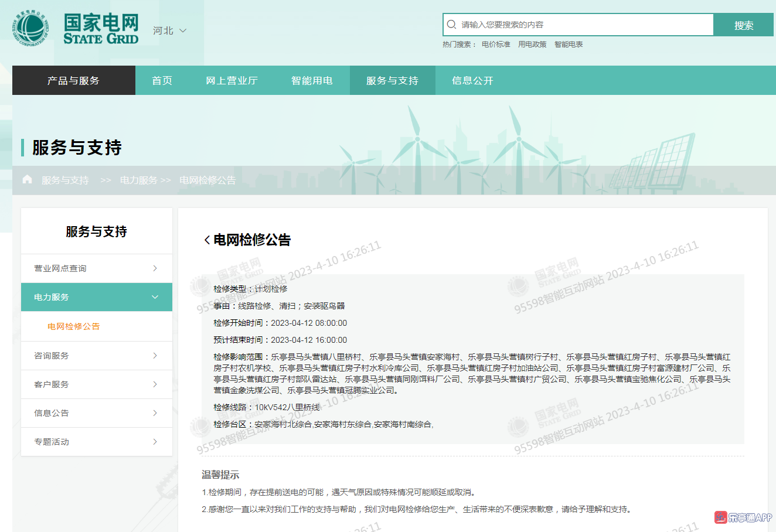Expand the 专题活动 sidebar item
The image size is (776, 532).
pos(155,442)
